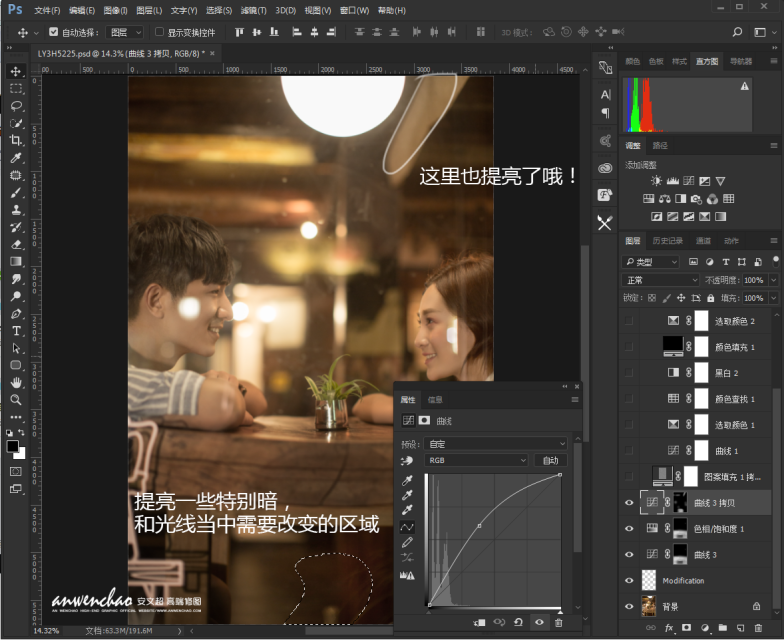Clip adjustment to layer below icon

pyautogui.click(x=479, y=622)
